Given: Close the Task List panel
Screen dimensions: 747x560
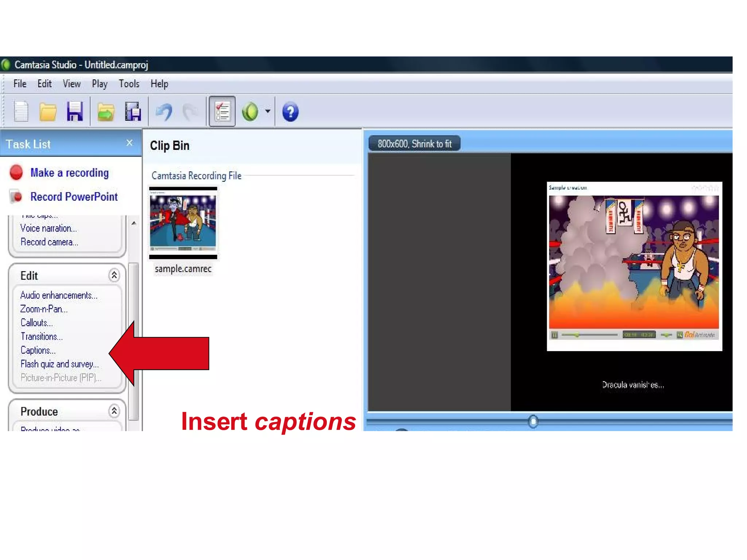Looking at the screenshot, I should coord(129,143).
